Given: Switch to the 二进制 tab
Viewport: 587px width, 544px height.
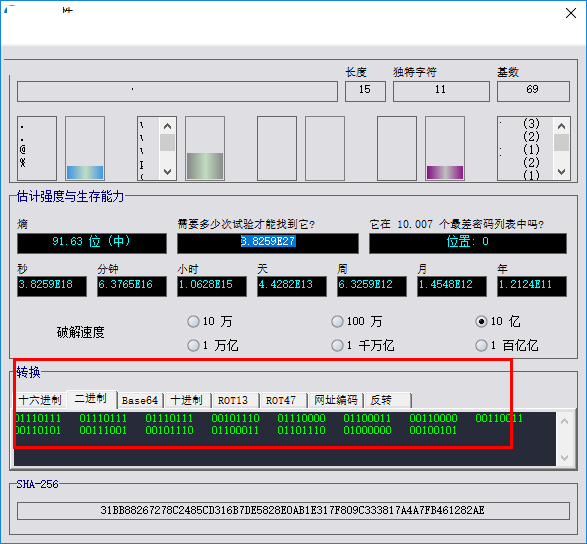Looking at the screenshot, I should click(91, 399).
